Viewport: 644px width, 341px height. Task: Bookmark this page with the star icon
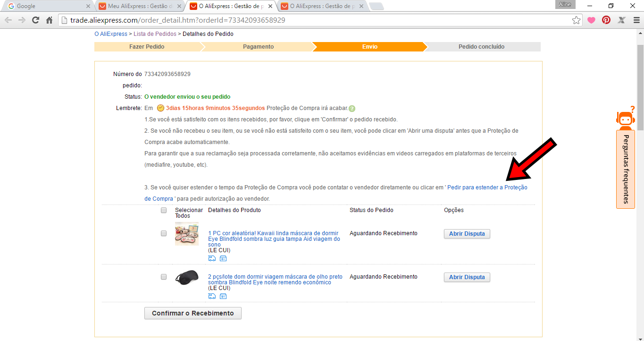(x=576, y=20)
